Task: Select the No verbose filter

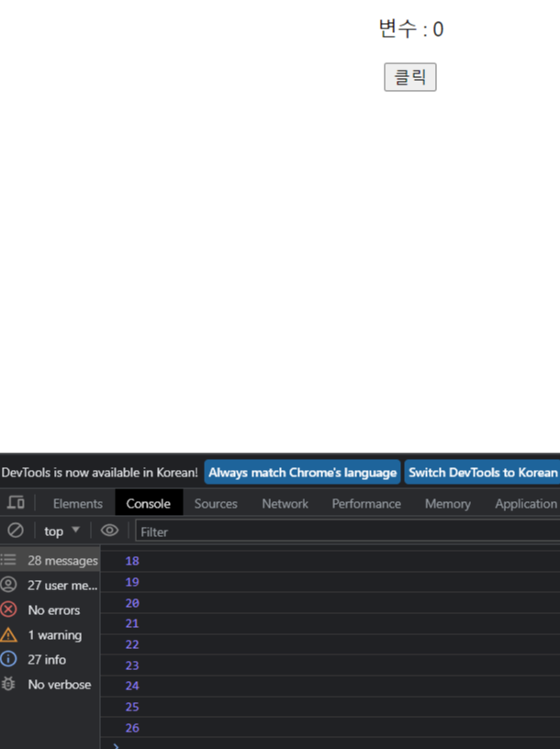Action: (50, 684)
